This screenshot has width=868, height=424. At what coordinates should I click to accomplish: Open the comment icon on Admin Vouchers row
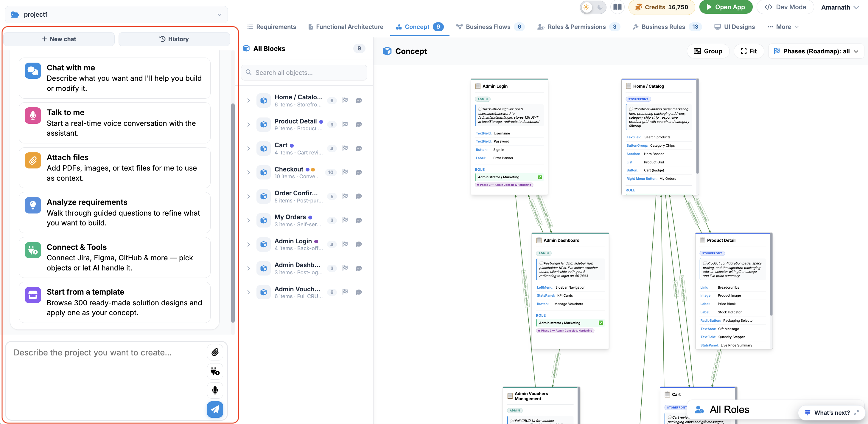pyautogui.click(x=359, y=292)
